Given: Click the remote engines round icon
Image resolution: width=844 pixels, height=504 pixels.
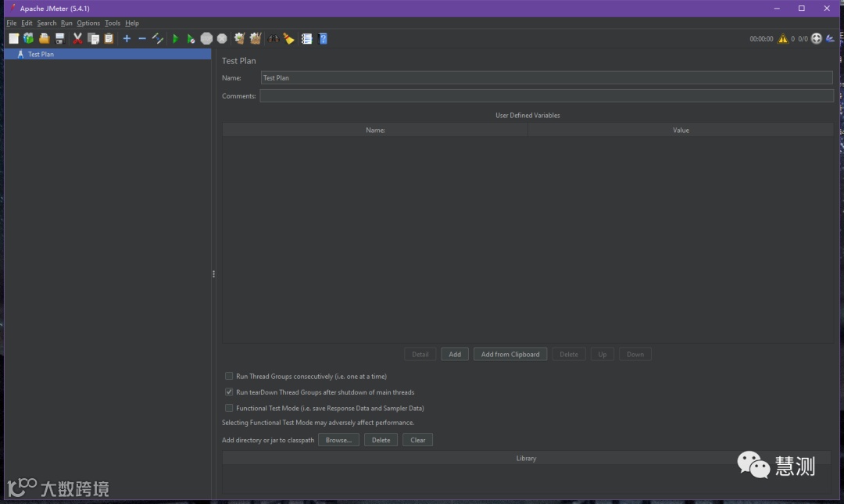Looking at the screenshot, I should (817, 39).
